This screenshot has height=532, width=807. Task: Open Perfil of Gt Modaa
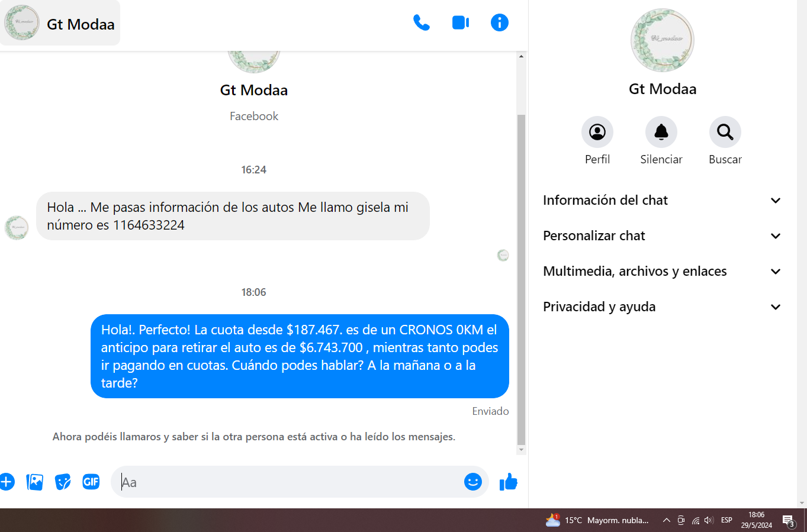(597, 132)
